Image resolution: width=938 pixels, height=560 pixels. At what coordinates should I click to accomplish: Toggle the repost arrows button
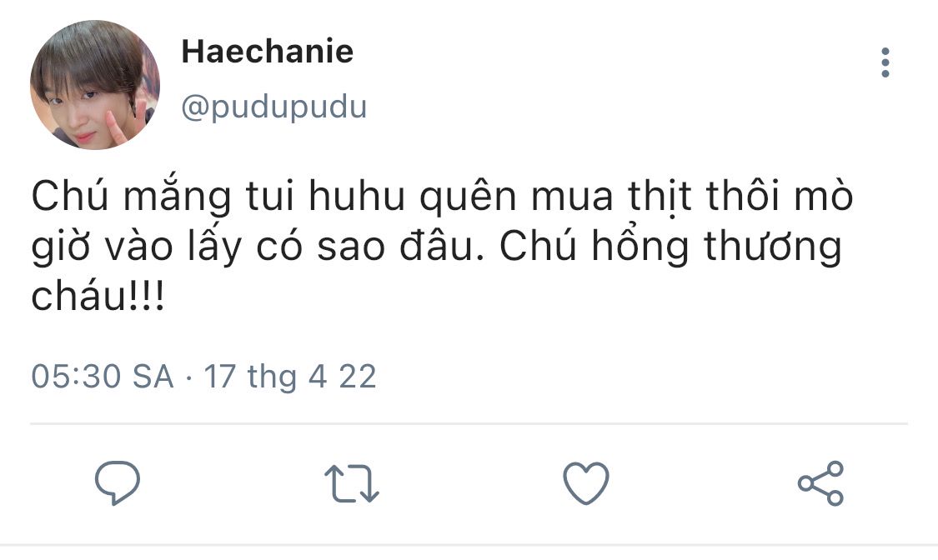352,483
